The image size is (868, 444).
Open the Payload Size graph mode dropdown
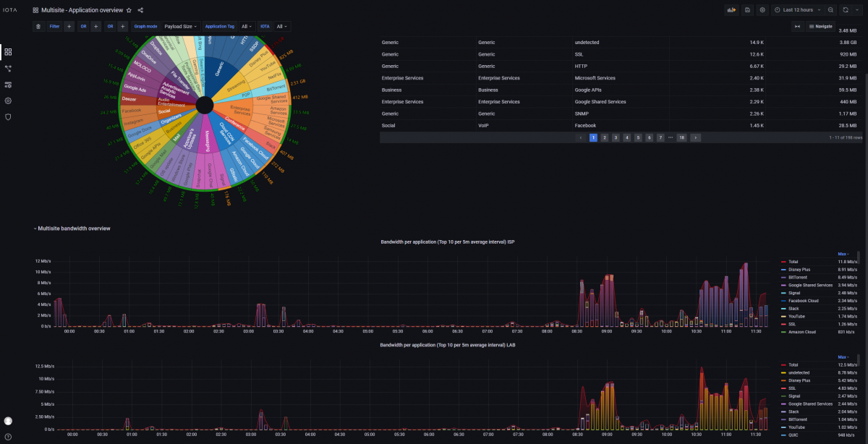coord(181,26)
